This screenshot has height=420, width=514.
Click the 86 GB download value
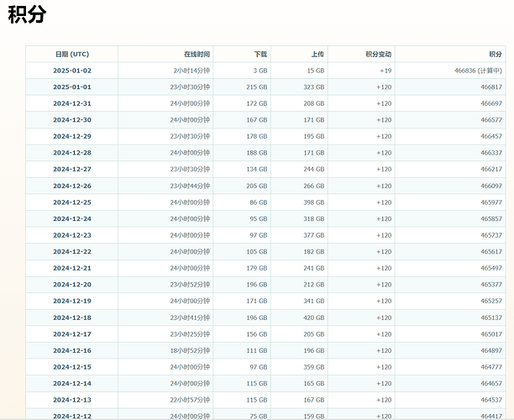tap(259, 202)
